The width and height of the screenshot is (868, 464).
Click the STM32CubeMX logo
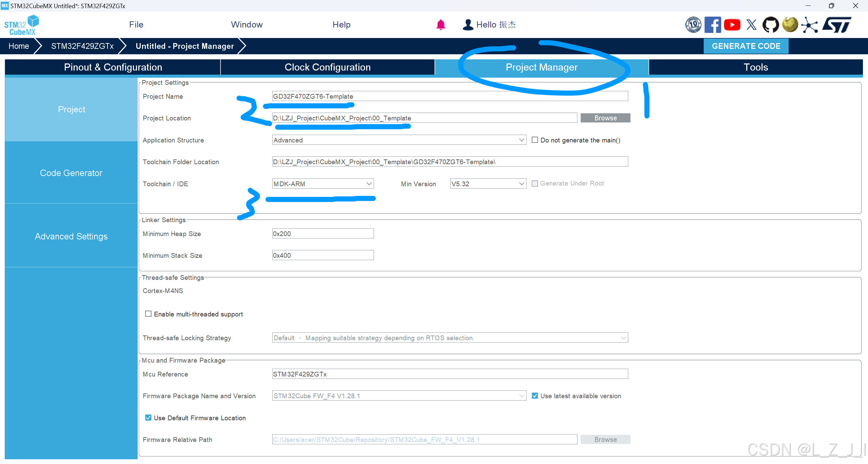[x=21, y=25]
